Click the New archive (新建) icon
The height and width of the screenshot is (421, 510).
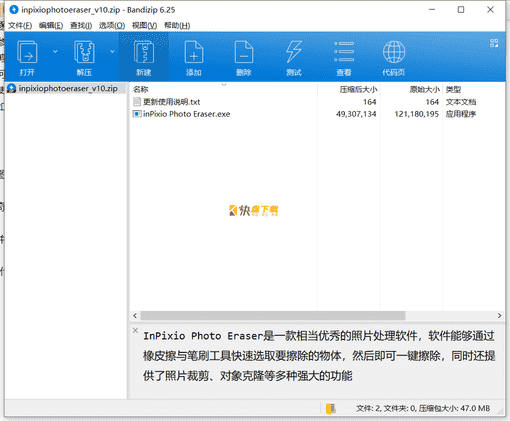[x=144, y=52]
